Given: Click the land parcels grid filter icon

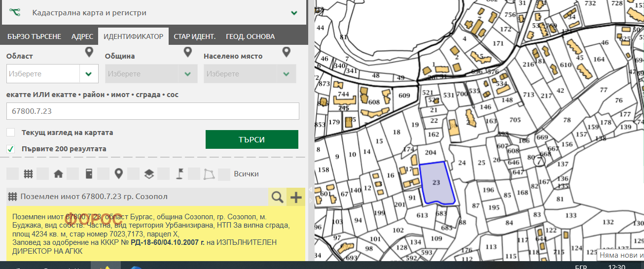Looking at the screenshot, I should (x=28, y=174).
